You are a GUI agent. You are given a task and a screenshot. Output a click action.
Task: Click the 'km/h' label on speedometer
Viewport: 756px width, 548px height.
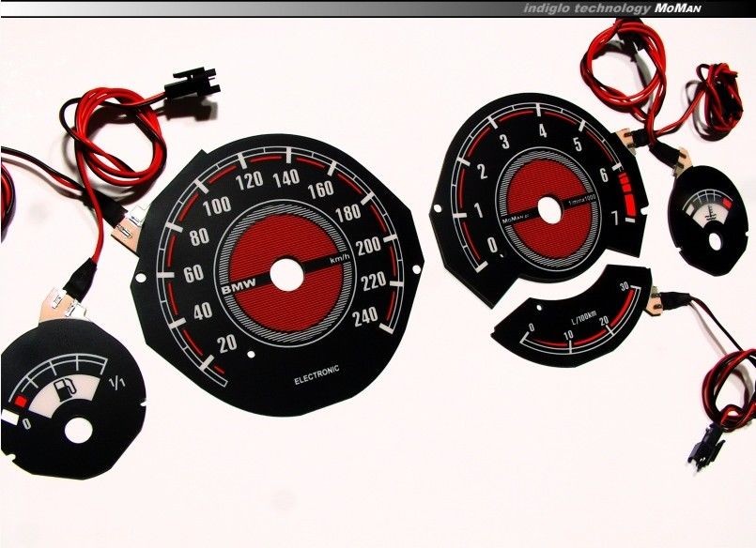pos(340,259)
